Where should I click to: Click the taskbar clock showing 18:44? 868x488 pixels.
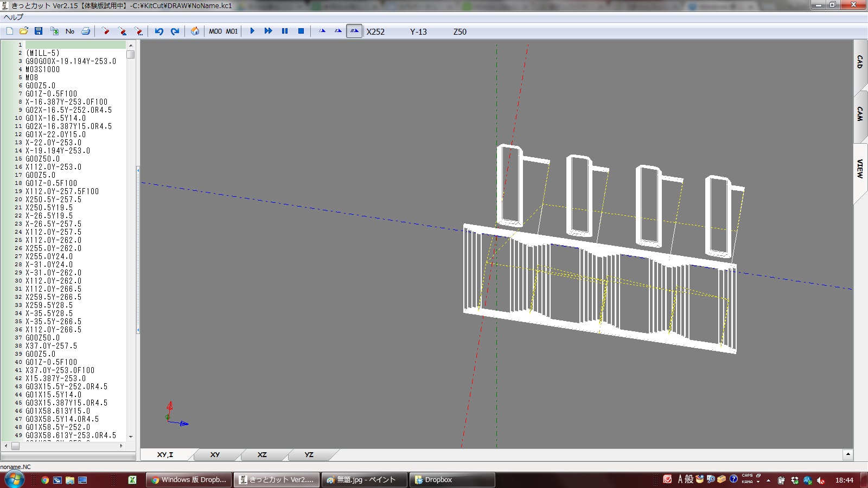(844, 480)
